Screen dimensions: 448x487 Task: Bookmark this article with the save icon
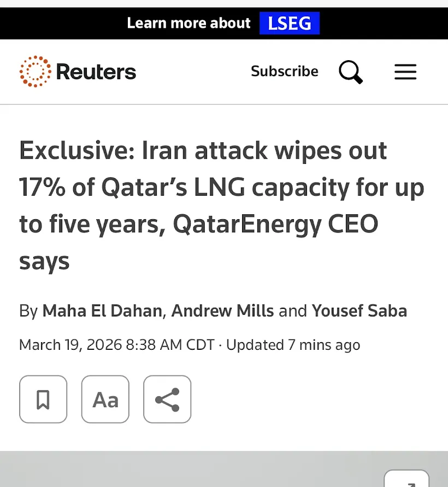(43, 400)
